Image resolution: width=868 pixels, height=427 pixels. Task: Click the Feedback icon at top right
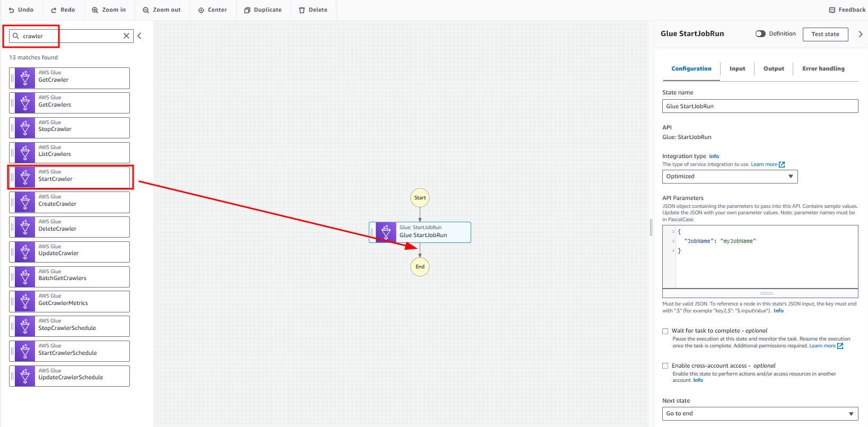point(832,10)
